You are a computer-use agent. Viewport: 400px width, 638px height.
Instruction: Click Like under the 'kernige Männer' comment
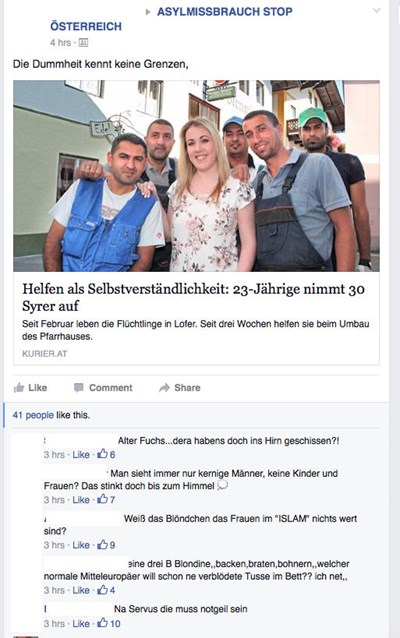click(81, 499)
